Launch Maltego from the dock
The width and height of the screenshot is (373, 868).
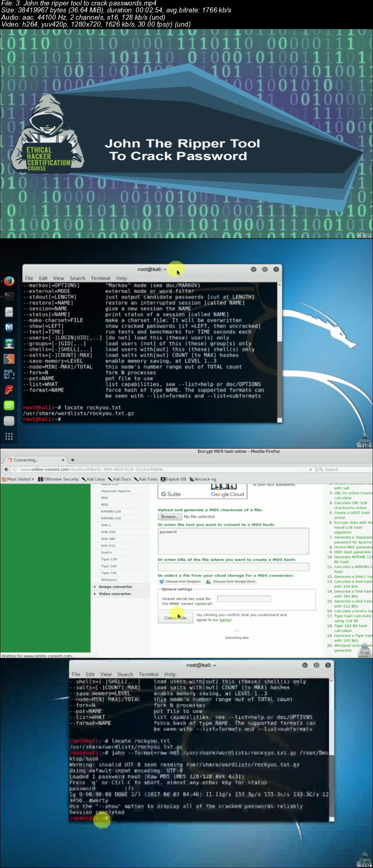click(x=9, y=374)
